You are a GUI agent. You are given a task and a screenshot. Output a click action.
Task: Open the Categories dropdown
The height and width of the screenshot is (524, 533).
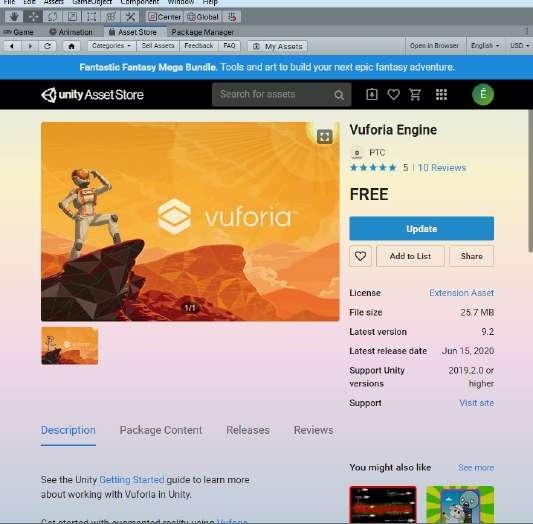[111, 46]
